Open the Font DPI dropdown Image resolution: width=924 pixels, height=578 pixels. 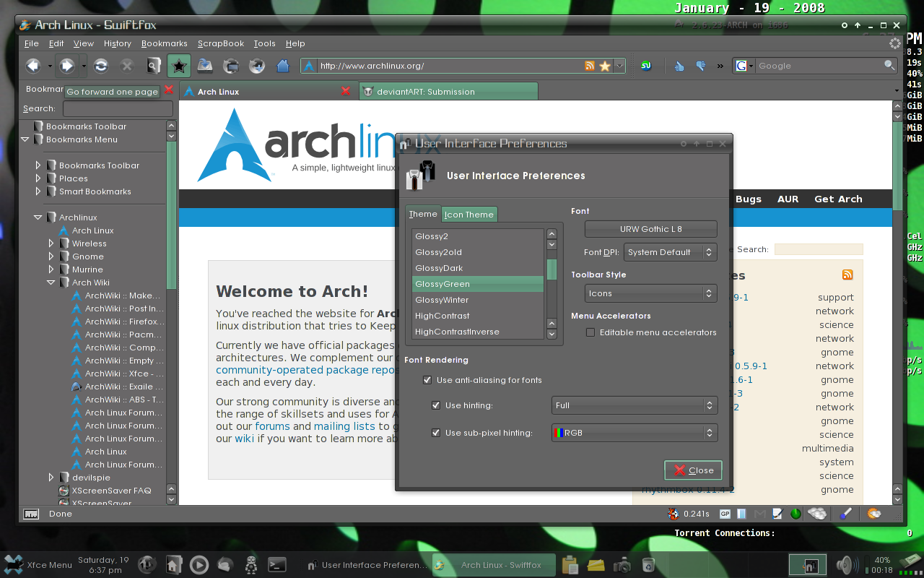click(670, 252)
